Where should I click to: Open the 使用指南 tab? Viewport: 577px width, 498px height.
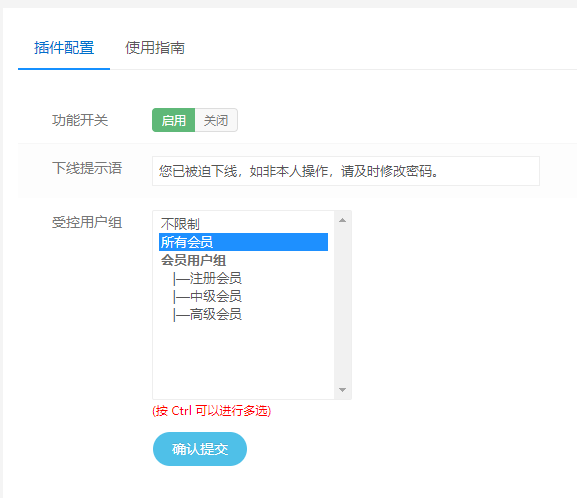(155, 48)
